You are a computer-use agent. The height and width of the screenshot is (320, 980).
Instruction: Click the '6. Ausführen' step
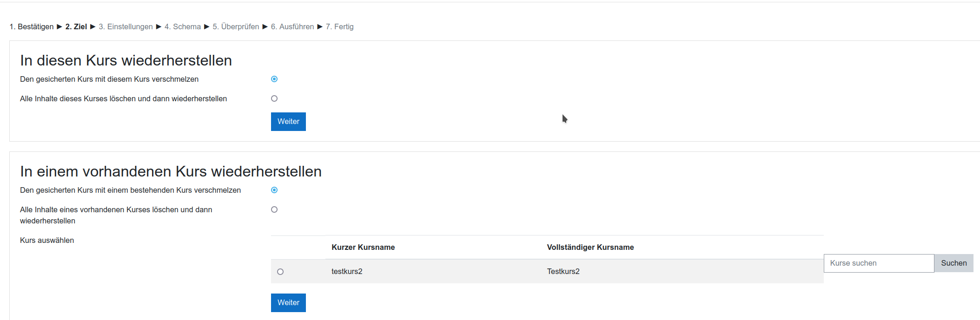pyautogui.click(x=292, y=27)
